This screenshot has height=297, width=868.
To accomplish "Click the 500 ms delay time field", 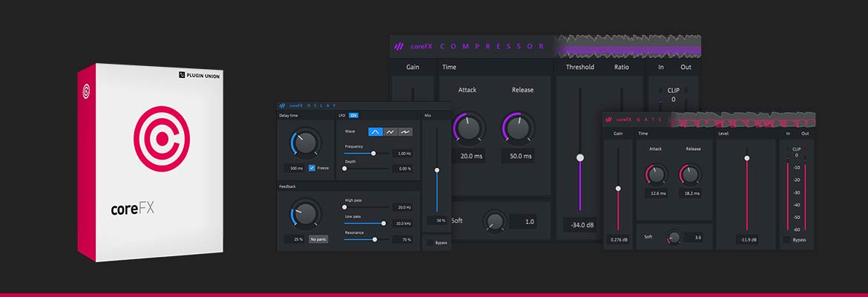I will (296, 168).
